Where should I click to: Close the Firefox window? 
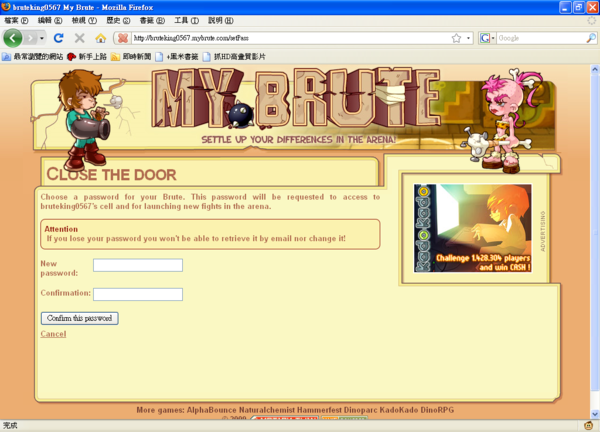592,7
